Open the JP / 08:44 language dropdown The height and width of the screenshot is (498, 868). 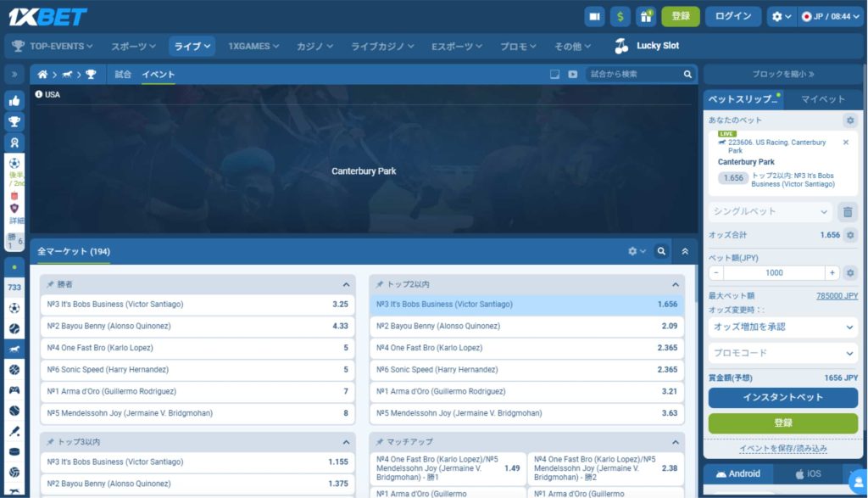[830, 17]
